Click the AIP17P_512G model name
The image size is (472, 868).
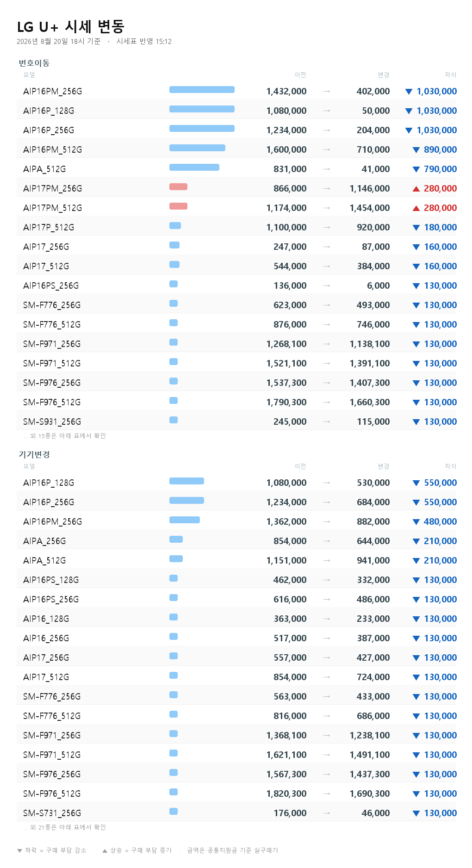click(49, 228)
